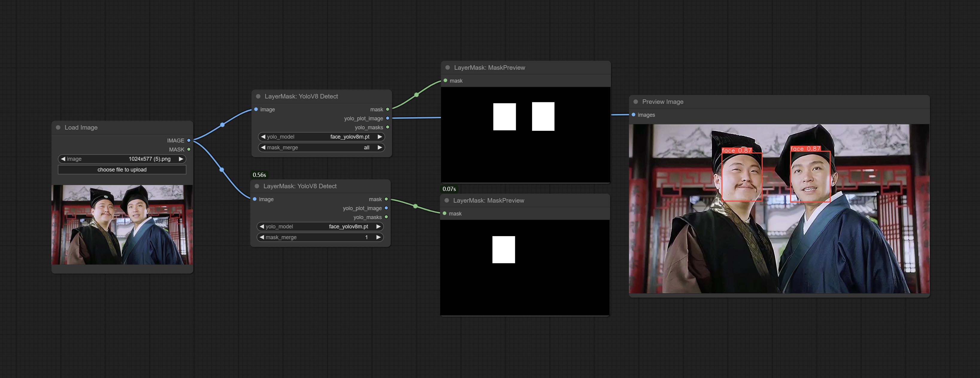Click the choose file to upload button
Image resolution: width=980 pixels, height=378 pixels.
(122, 170)
